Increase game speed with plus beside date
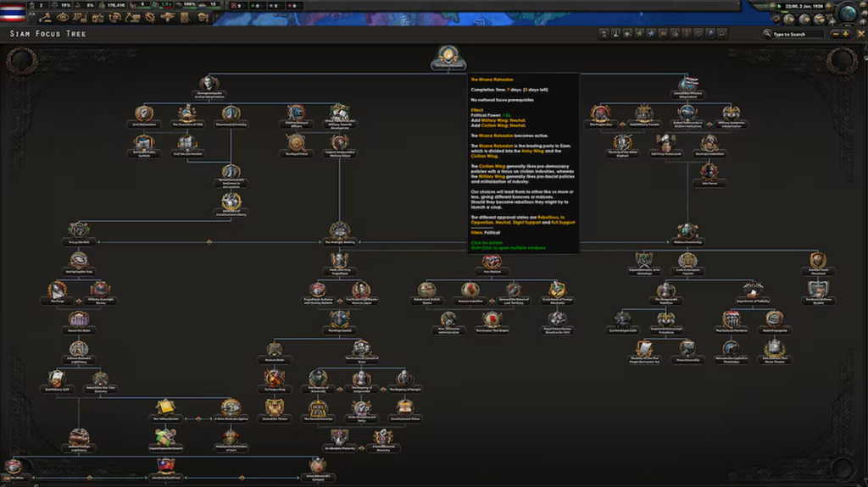This screenshot has height=487, width=868. [x=829, y=6]
